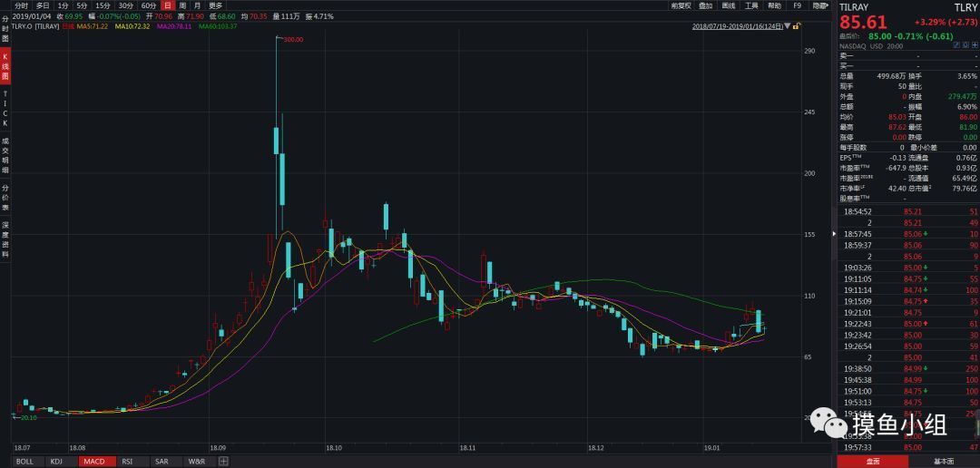Viewport: 980px width, 468px height.
Task: Click the 市盈率 -647.9 value
Action: pos(896,168)
